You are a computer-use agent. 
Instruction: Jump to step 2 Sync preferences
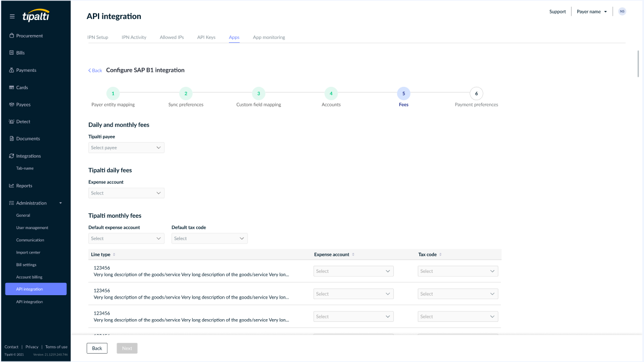coord(186,94)
